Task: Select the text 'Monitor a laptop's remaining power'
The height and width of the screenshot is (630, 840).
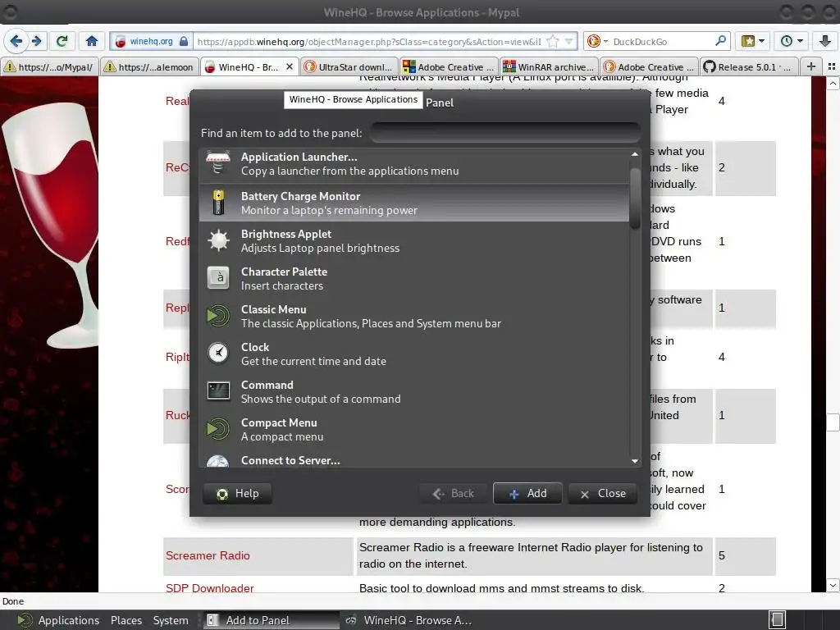Action: tap(329, 211)
